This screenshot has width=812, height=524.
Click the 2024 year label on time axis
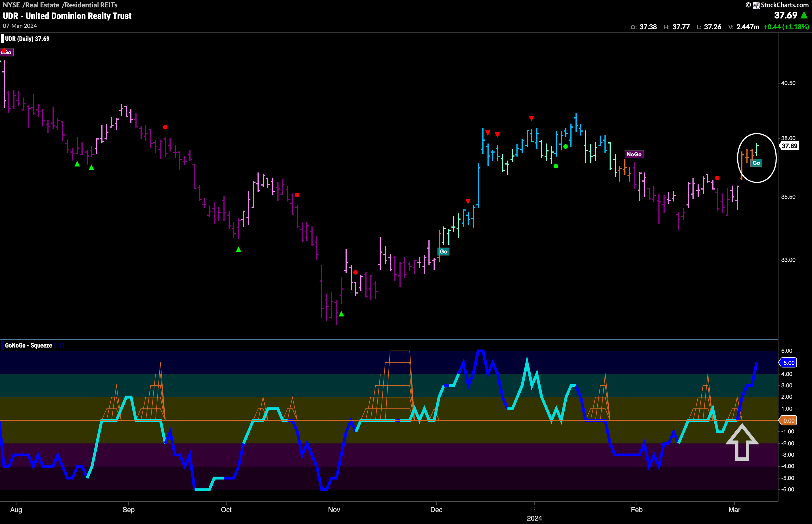point(534,518)
